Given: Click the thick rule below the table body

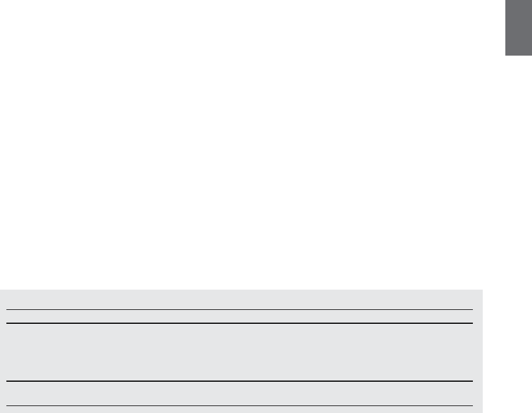Looking at the screenshot, I should tap(239, 381).
